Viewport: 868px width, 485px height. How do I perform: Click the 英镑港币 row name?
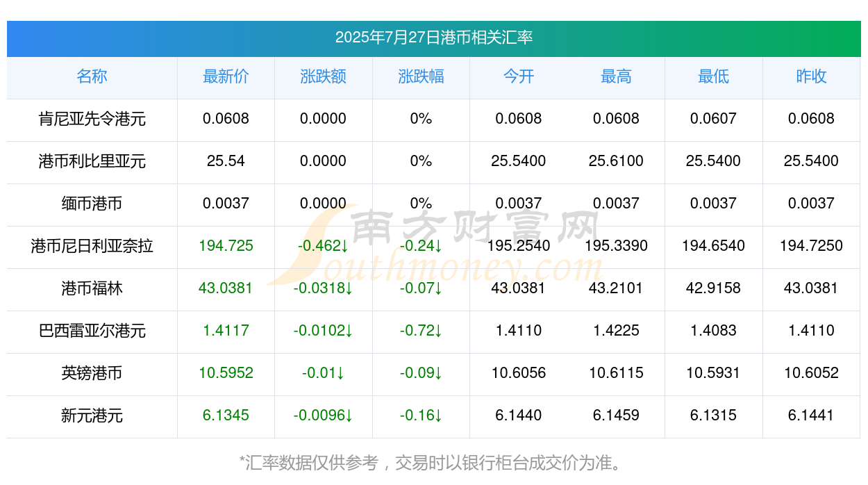tap(92, 373)
